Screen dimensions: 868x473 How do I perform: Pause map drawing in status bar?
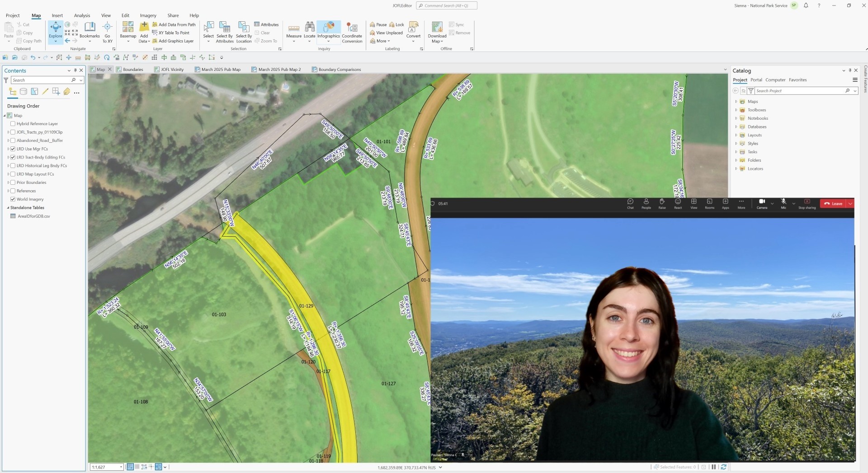pyautogui.click(x=714, y=467)
